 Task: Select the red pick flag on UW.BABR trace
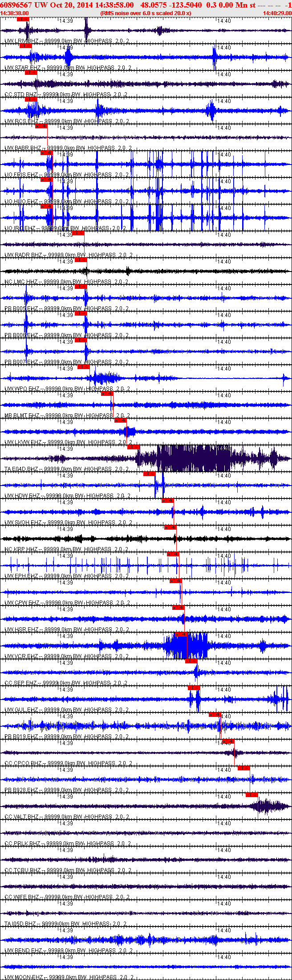41,126
